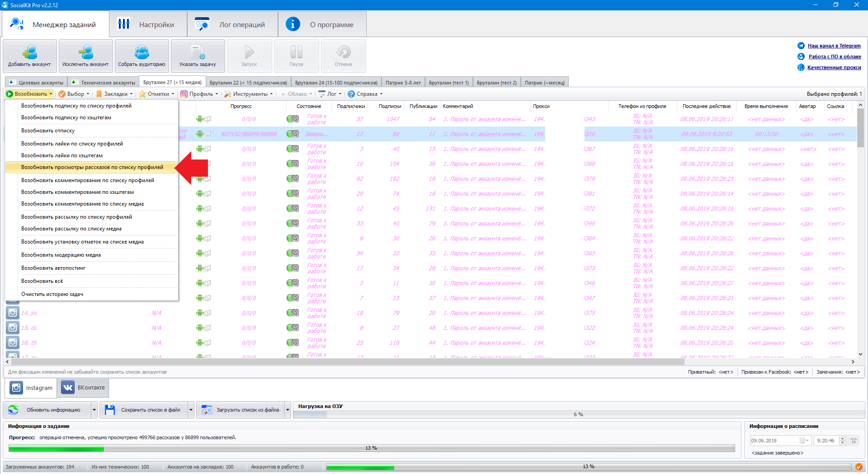Click the RAM load bar showing 6 %

pos(579,414)
